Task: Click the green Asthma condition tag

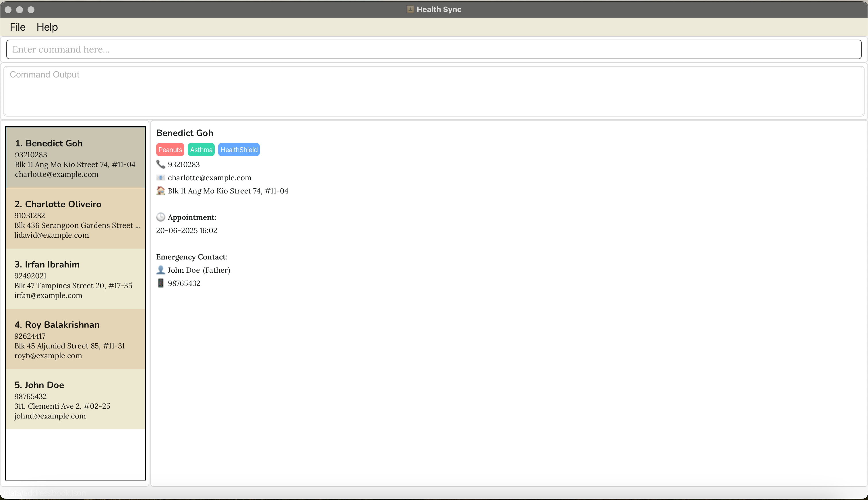Action: point(201,150)
